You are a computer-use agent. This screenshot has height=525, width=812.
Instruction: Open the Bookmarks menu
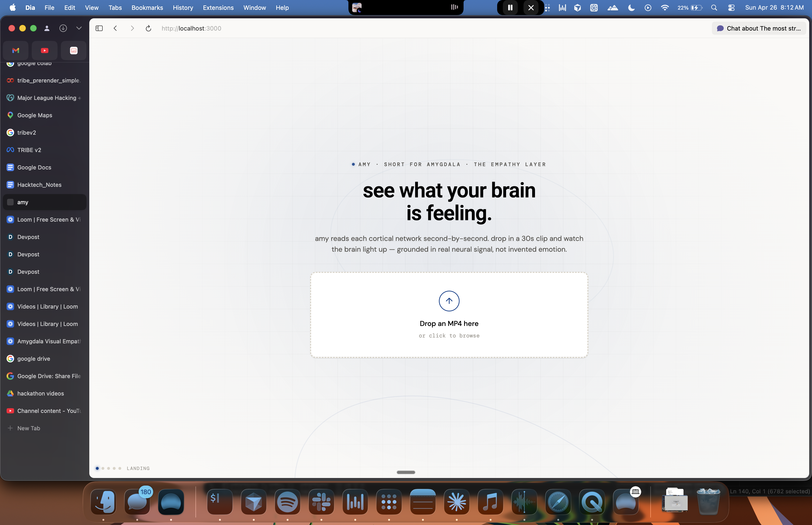point(147,8)
